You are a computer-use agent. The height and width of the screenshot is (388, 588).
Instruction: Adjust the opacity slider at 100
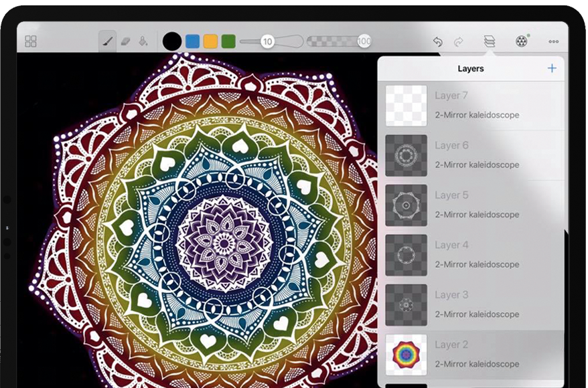pyautogui.click(x=364, y=41)
